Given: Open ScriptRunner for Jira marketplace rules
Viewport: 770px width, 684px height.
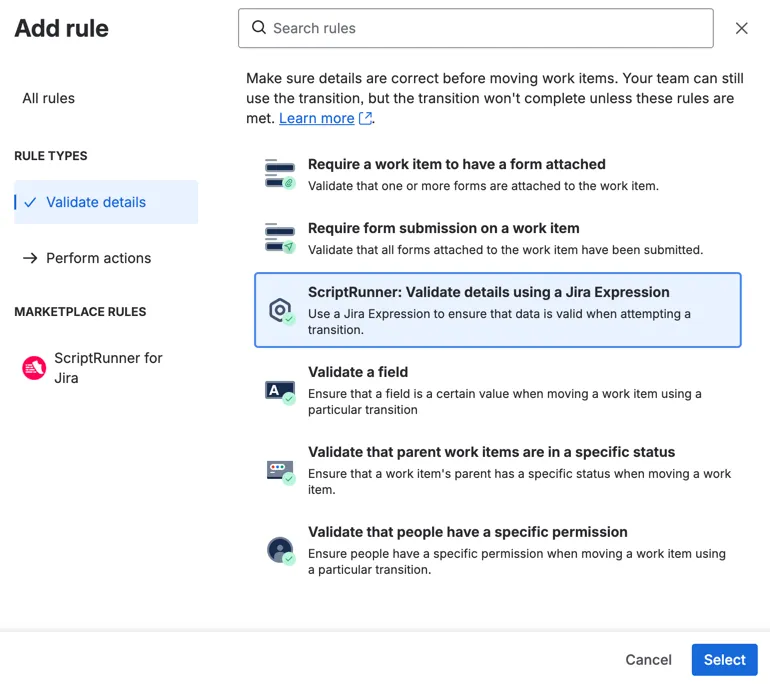Looking at the screenshot, I should point(106,368).
